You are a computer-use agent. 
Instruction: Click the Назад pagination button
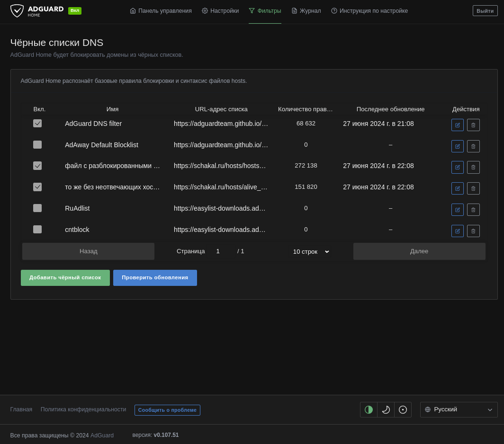89,251
